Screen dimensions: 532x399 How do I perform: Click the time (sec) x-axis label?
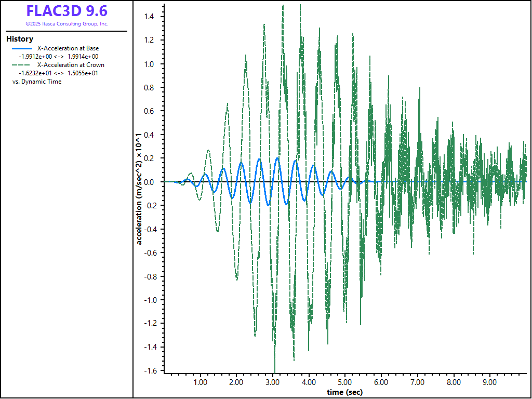click(344, 392)
